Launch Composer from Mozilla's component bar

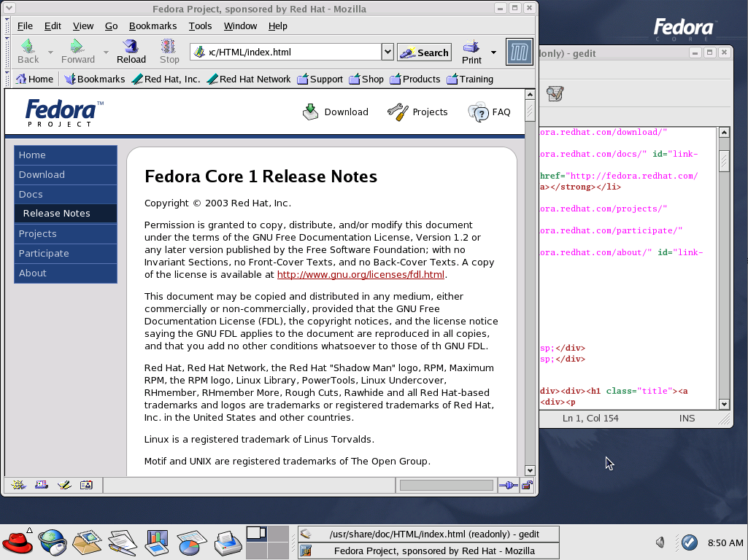[x=64, y=485]
